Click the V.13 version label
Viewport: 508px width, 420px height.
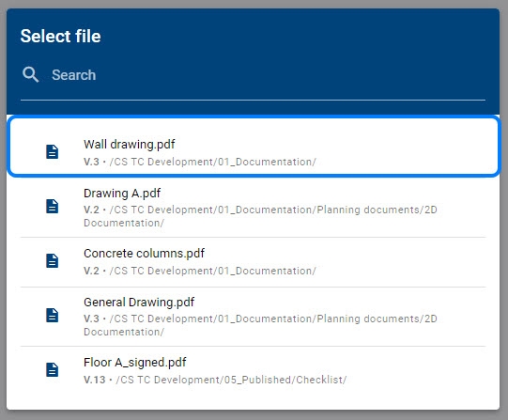[x=95, y=380]
